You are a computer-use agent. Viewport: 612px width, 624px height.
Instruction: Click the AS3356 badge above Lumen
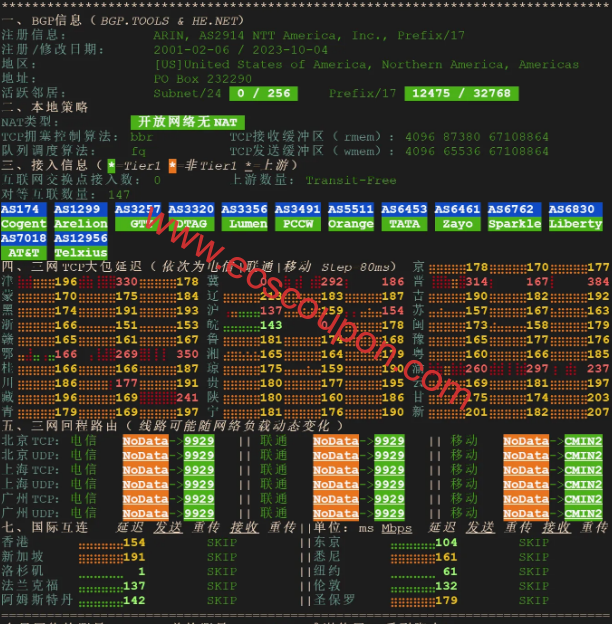point(244,209)
